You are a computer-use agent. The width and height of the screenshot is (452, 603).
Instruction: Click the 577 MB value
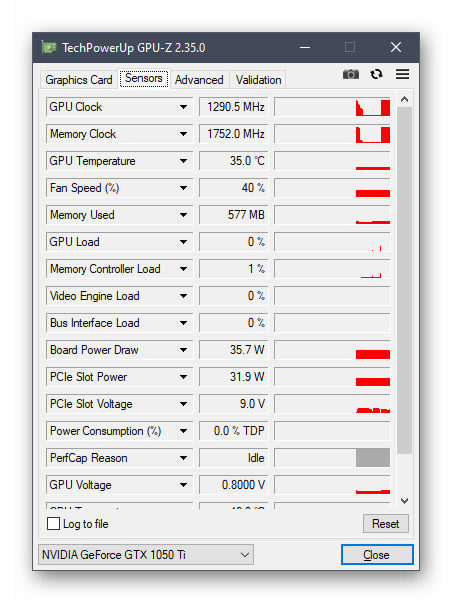coord(234,215)
